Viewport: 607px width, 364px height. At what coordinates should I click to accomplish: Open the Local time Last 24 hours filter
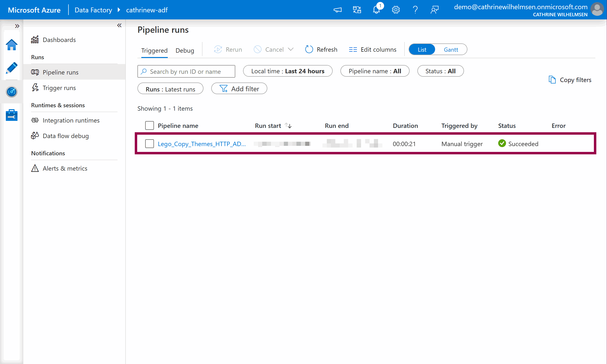287,71
